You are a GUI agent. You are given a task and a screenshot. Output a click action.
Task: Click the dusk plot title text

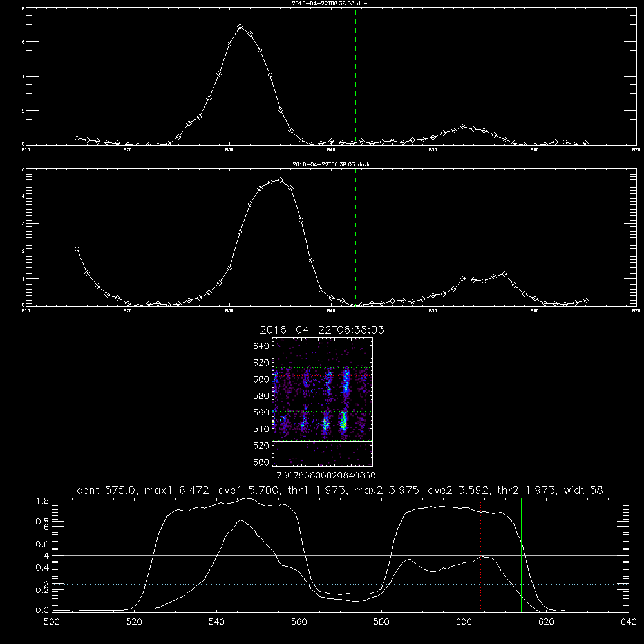[x=331, y=164]
